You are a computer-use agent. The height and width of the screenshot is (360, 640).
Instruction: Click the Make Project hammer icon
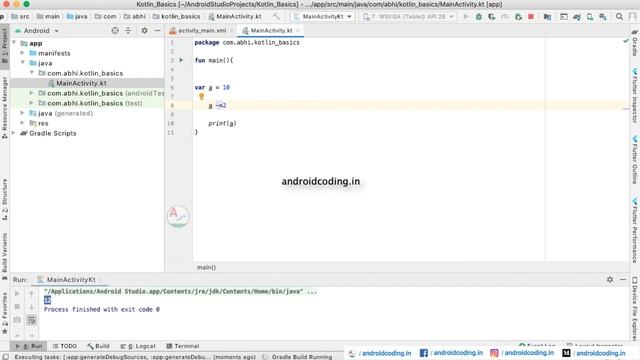(277, 17)
